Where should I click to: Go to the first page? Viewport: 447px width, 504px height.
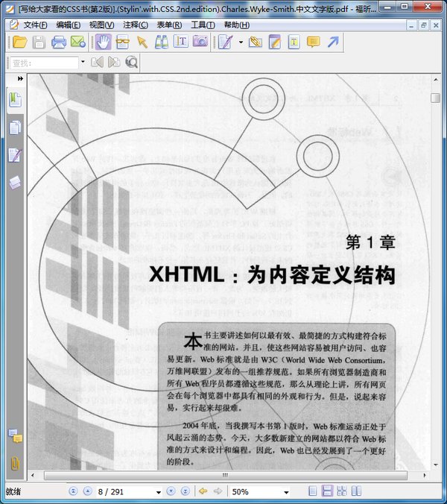(x=73, y=491)
